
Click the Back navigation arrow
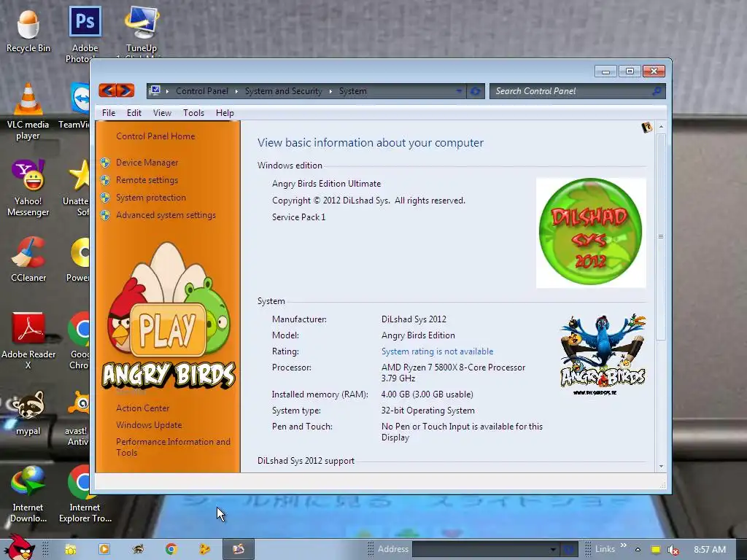108,90
